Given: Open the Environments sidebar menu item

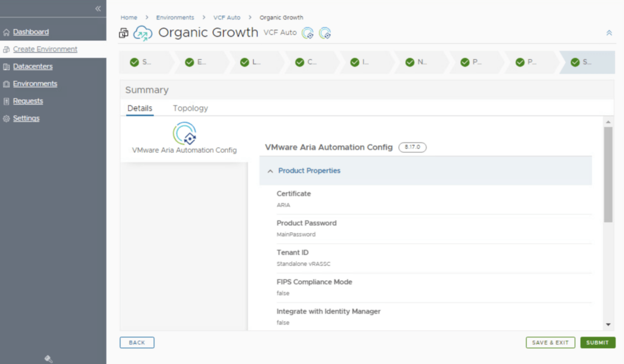Looking at the screenshot, I should coord(35,84).
